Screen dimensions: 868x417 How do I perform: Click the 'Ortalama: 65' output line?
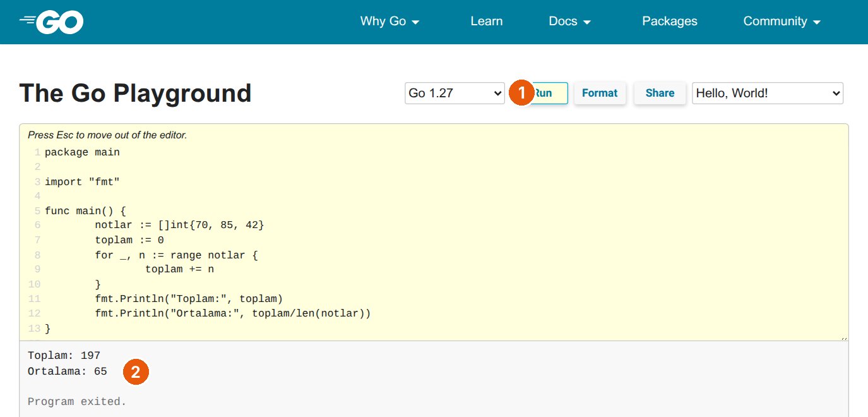click(x=68, y=372)
